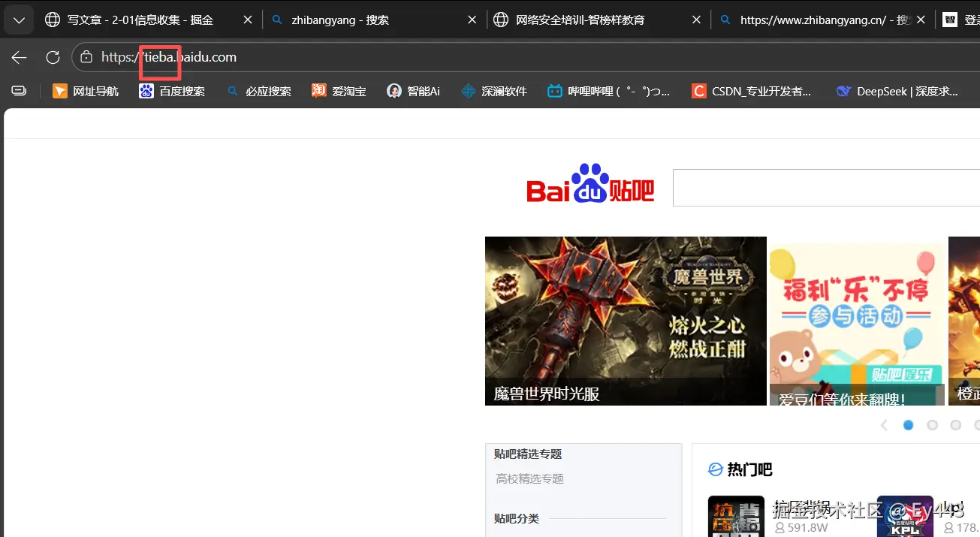Select the third carousel dot
980x537 pixels.
[x=956, y=425]
